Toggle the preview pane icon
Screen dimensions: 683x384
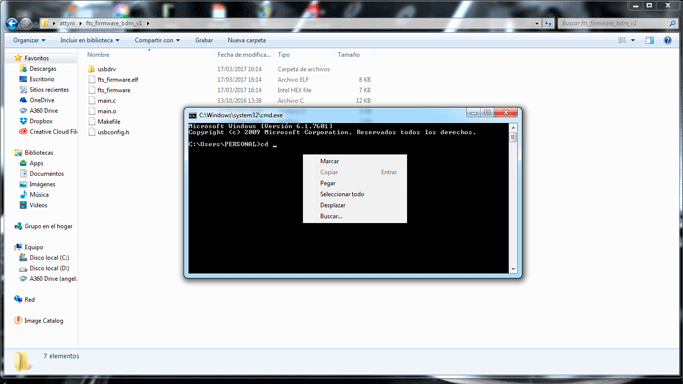[x=649, y=40]
